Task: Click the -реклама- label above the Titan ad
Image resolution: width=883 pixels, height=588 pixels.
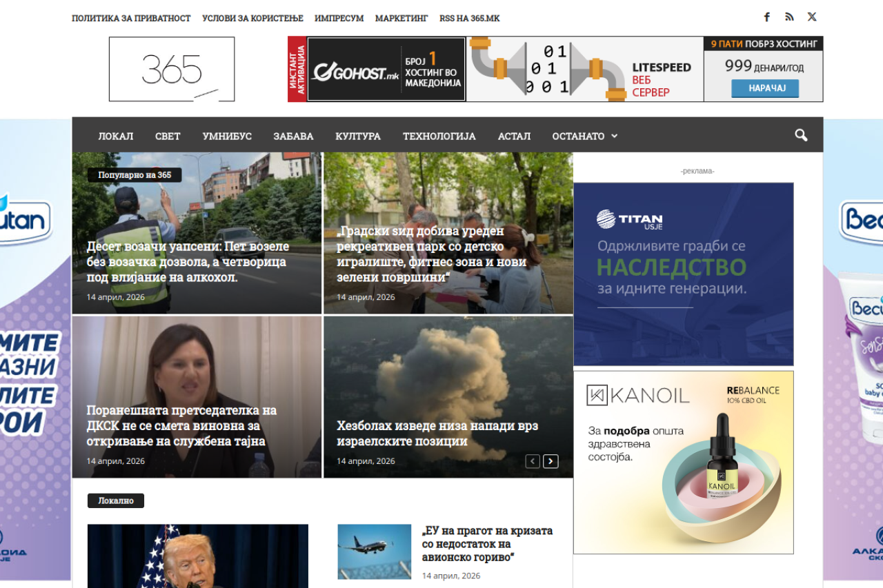Action: tap(697, 171)
